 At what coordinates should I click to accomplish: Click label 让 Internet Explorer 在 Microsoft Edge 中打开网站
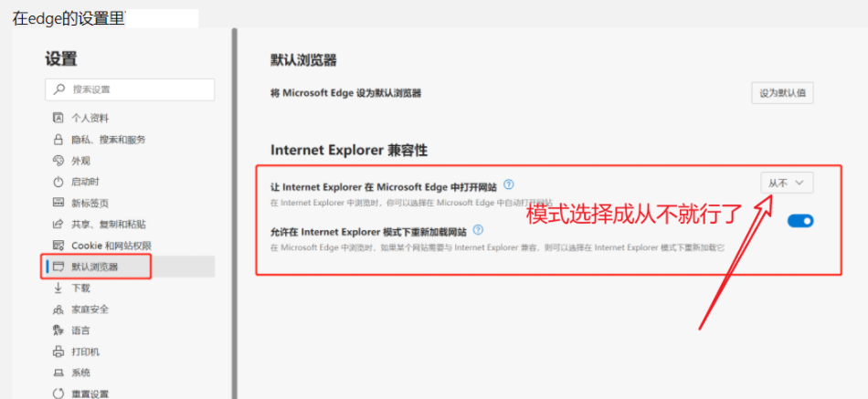(384, 185)
